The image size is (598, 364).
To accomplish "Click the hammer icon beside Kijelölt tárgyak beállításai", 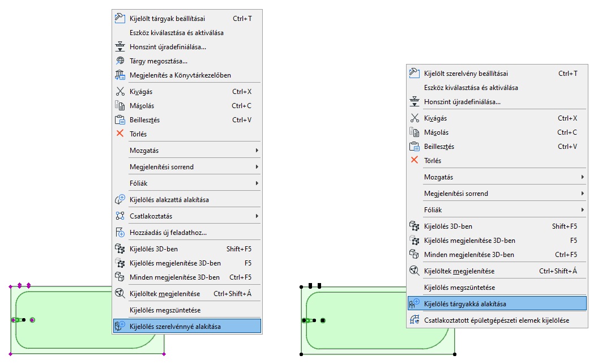I will 119,18.
